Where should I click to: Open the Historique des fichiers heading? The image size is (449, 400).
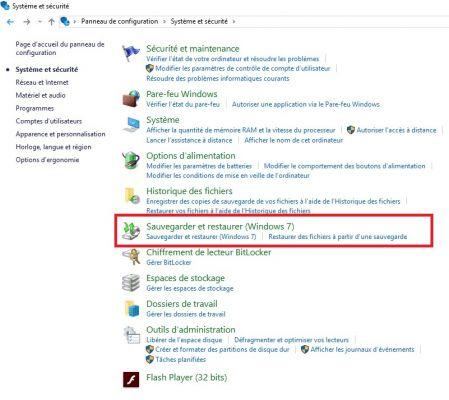pos(189,191)
